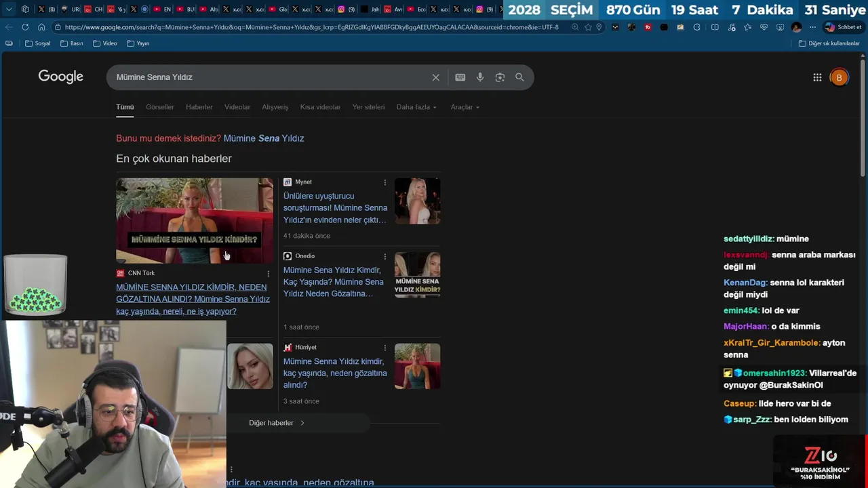868x488 pixels.
Task: Select the 'Tümü' search tab
Action: tap(125, 107)
